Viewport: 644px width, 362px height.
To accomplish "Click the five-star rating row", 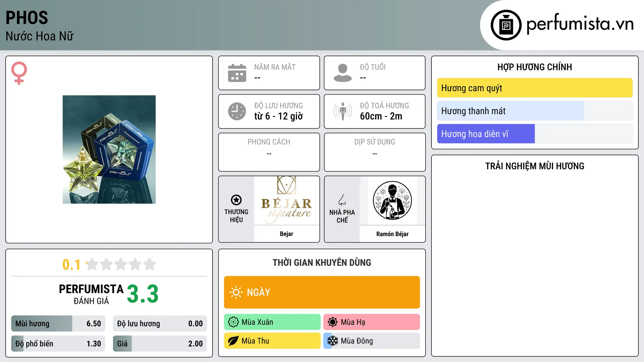I will click(121, 264).
